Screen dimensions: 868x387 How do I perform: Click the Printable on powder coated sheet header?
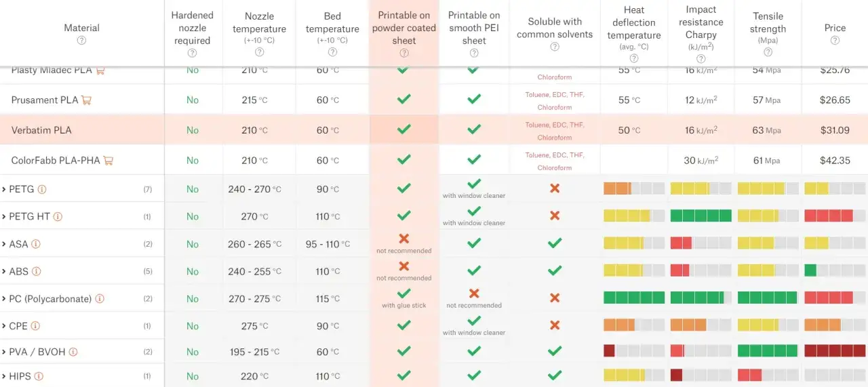[403, 28]
